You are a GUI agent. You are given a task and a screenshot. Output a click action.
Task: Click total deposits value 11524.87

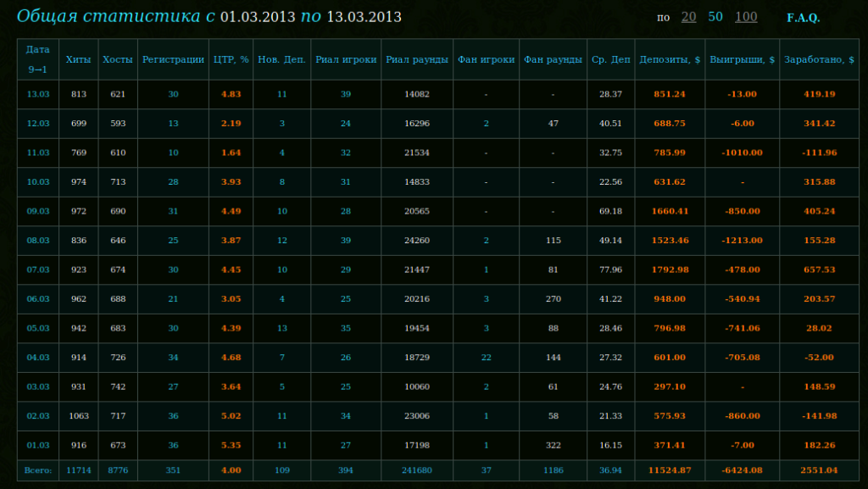(x=670, y=470)
